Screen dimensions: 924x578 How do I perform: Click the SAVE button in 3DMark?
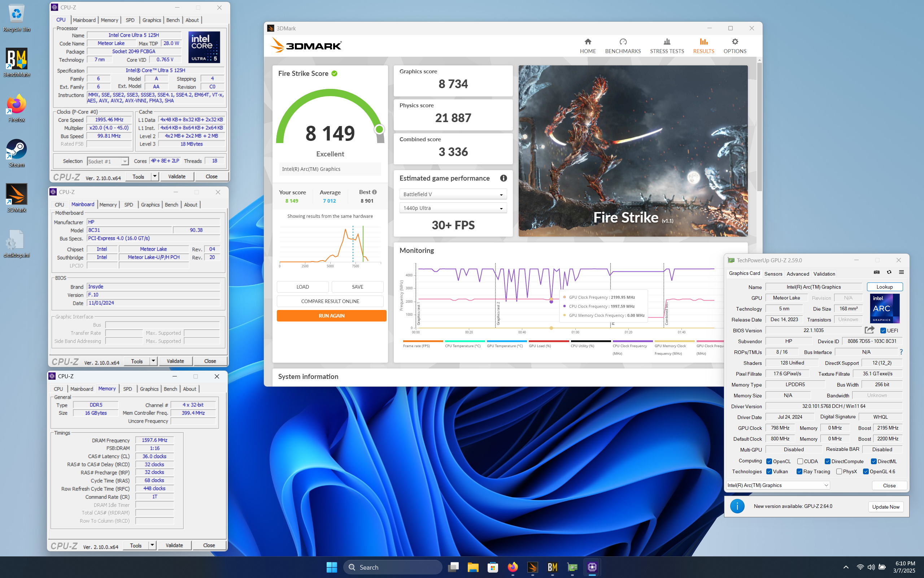click(357, 287)
